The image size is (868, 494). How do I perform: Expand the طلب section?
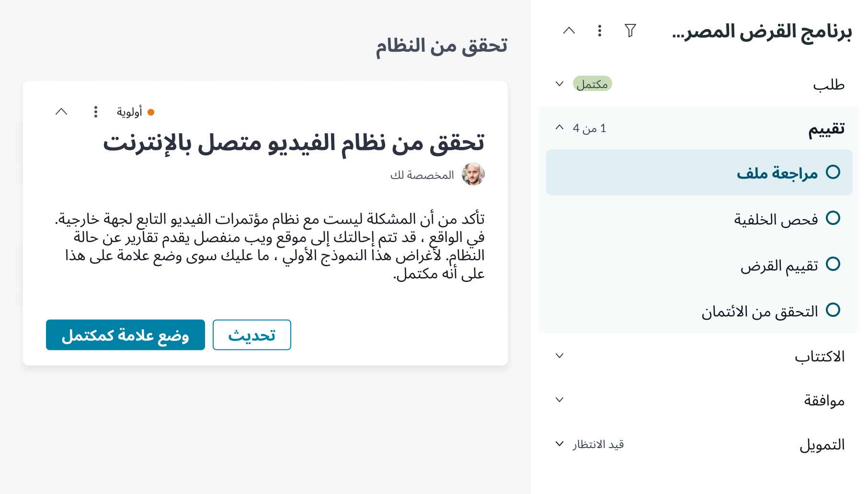tap(559, 84)
